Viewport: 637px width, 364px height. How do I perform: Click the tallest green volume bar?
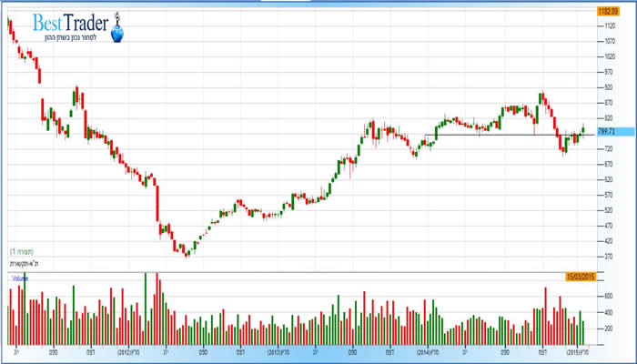(144, 308)
